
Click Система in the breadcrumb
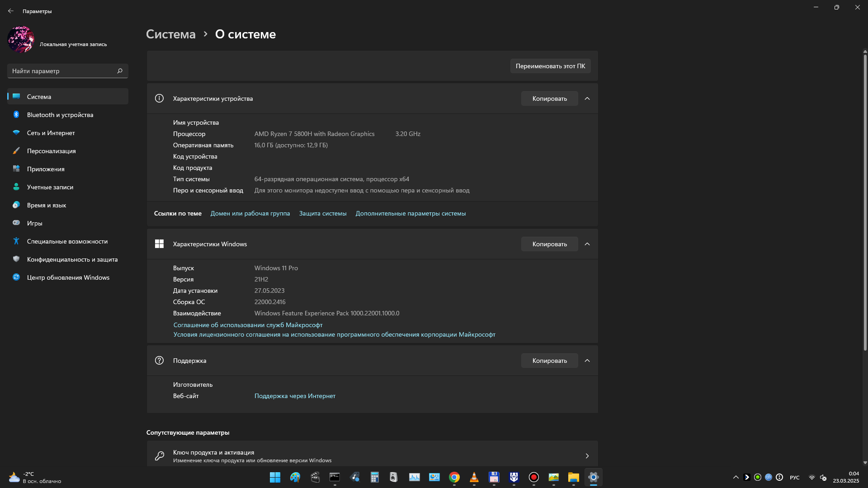[171, 34]
